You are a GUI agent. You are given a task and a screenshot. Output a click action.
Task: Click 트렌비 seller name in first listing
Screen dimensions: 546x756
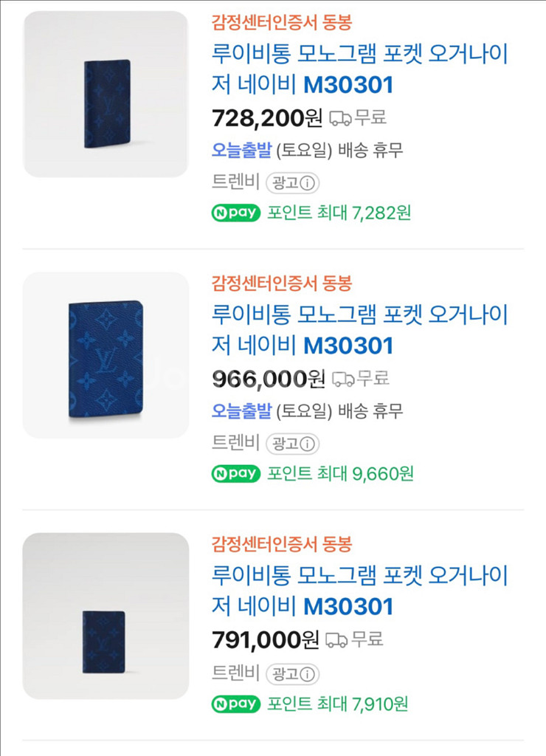click(x=235, y=182)
